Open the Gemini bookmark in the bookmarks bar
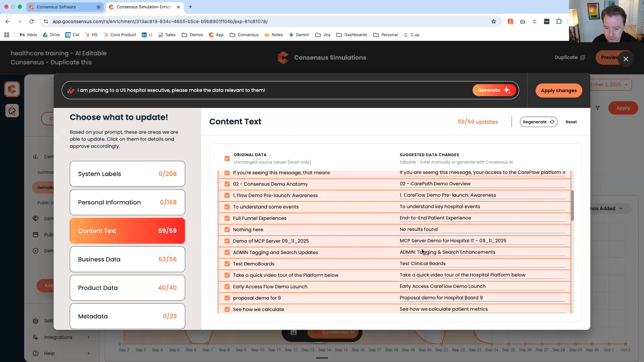This screenshot has height=362, width=644. [x=299, y=35]
